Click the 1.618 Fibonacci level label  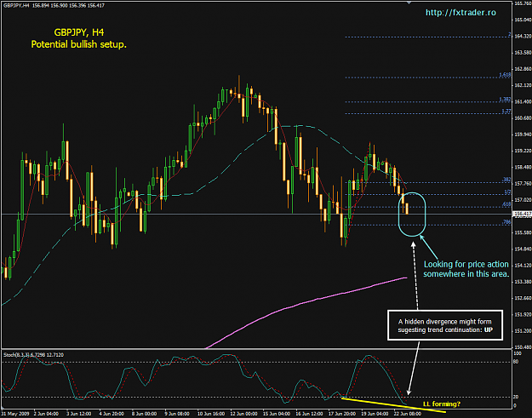point(505,75)
